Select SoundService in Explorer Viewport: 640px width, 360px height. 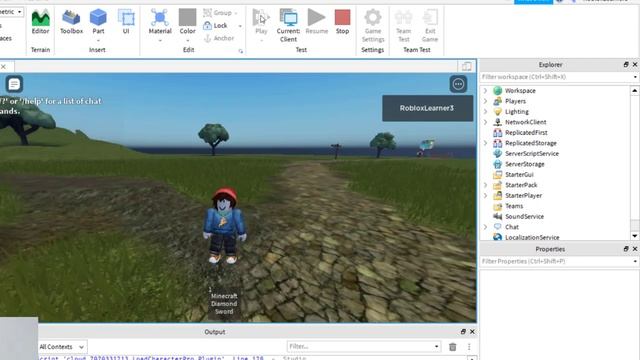[x=524, y=216]
